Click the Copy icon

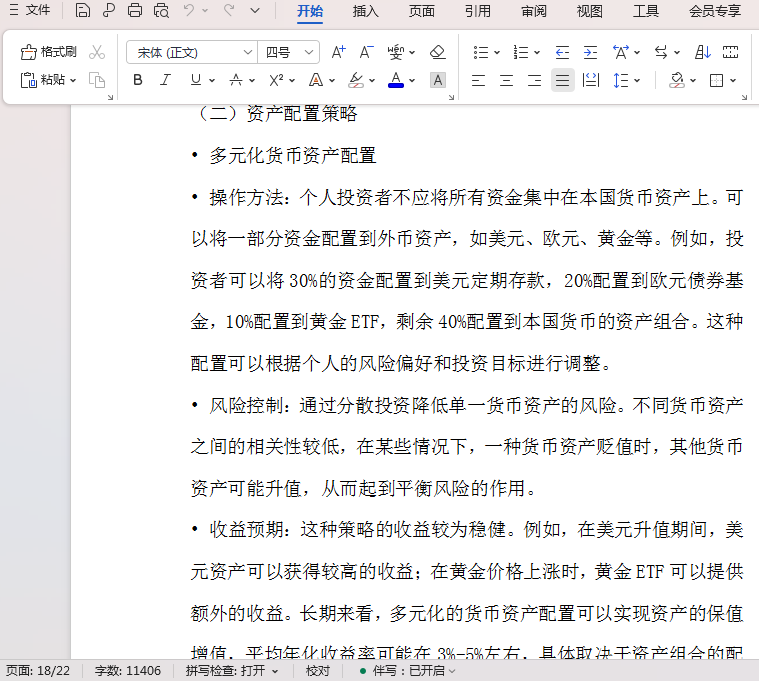(97, 80)
